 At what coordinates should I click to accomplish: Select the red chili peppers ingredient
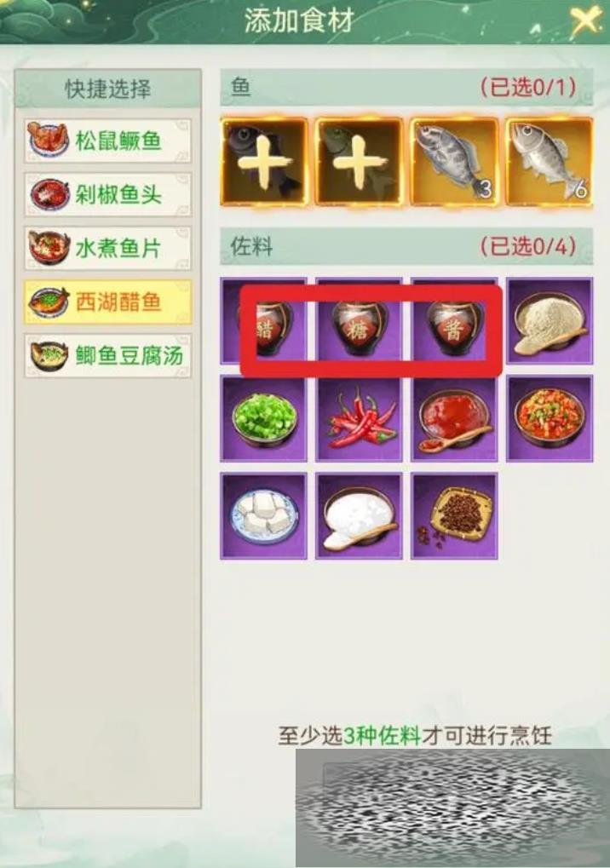[359, 418]
